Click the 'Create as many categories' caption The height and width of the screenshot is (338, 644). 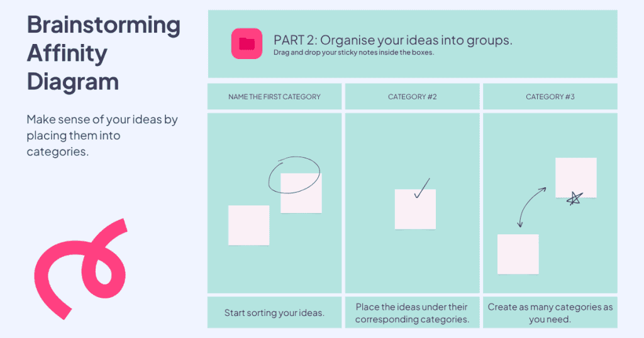pos(550,313)
